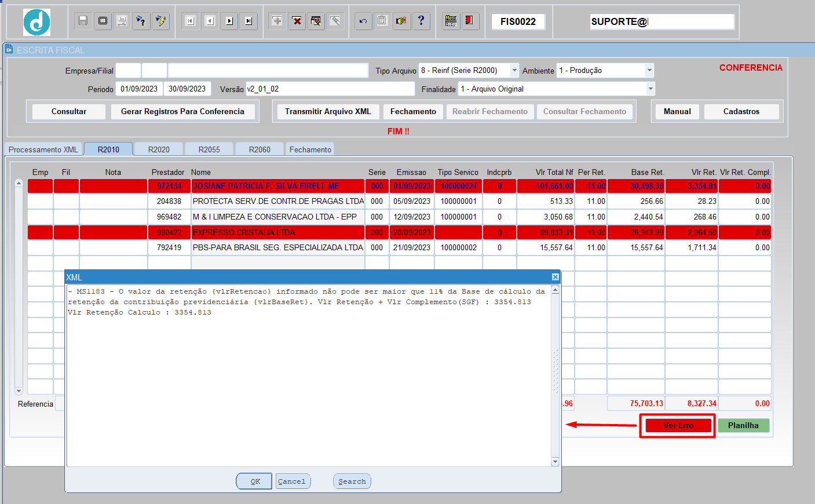Screen dimensions: 815x504
Task: Switch to R2060 tab
Action: (260, 149)
